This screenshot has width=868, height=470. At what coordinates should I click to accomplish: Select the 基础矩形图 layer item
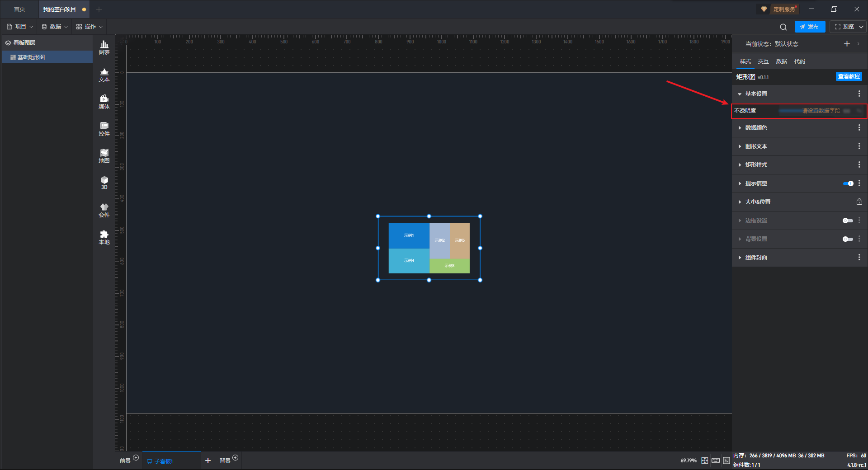tap(31, 57)
